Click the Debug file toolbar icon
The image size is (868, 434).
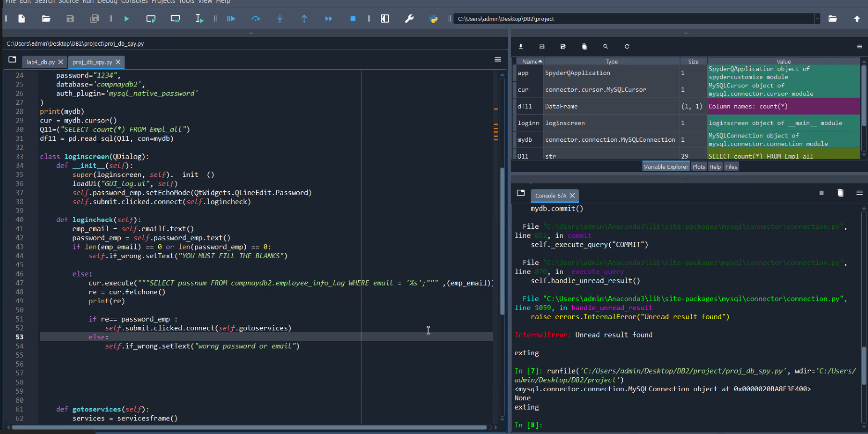tap(231, 19)
